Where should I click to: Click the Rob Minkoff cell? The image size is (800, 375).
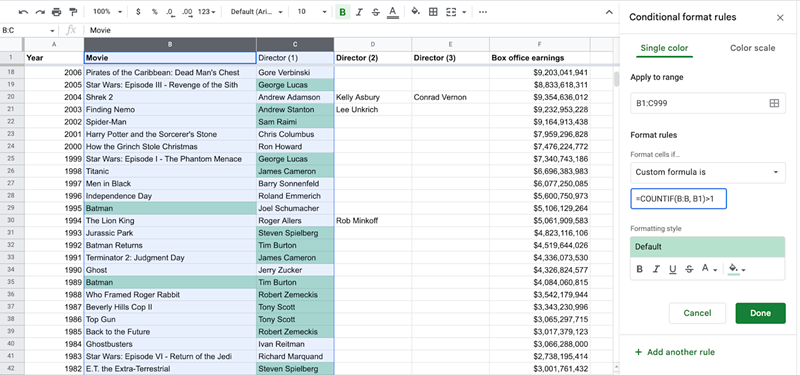click(x=373, y=220)
